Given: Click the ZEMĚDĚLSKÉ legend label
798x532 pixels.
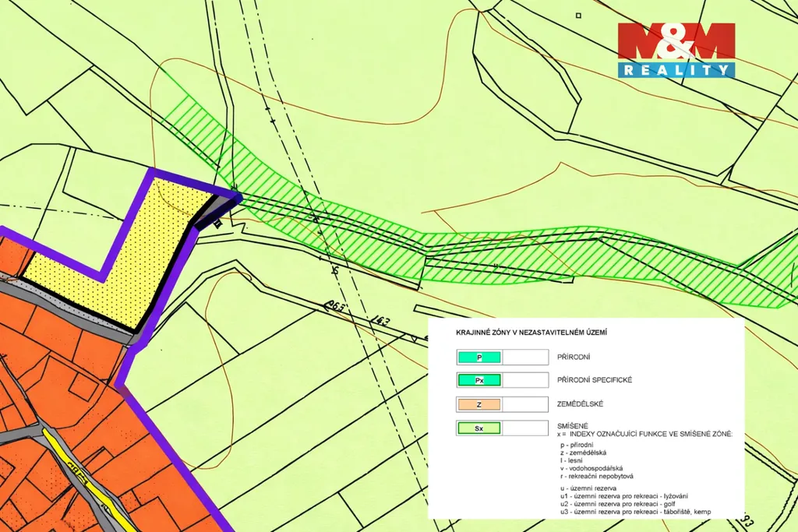Looking at the screenshot, I should pos(581,404).
